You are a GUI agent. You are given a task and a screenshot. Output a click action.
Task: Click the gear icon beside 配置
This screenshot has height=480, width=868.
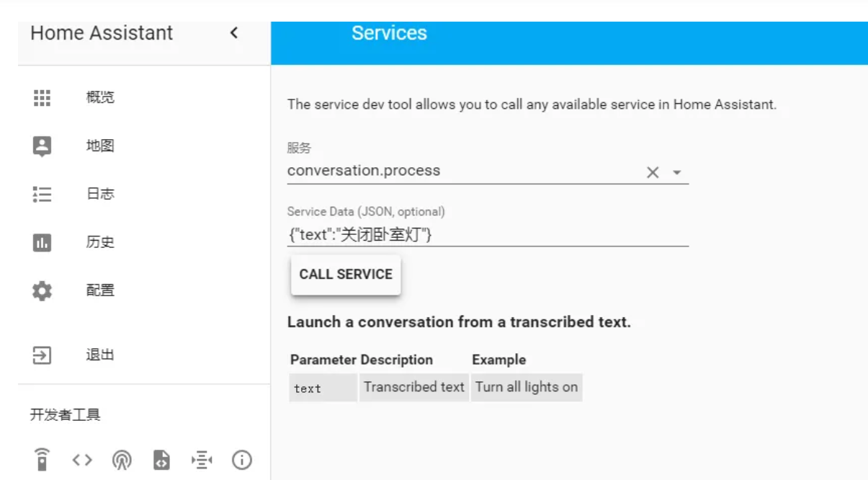coord(42,291)
